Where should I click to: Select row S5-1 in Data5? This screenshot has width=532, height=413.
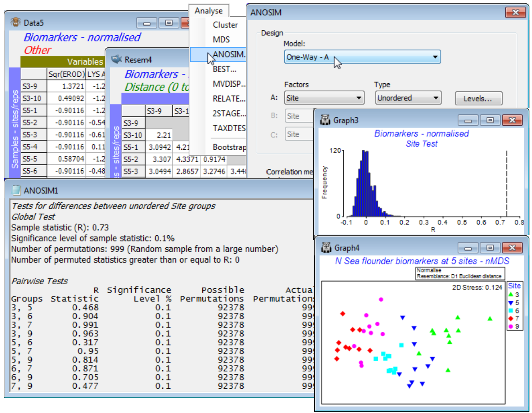pyautogui.click(x=34, y=111)
